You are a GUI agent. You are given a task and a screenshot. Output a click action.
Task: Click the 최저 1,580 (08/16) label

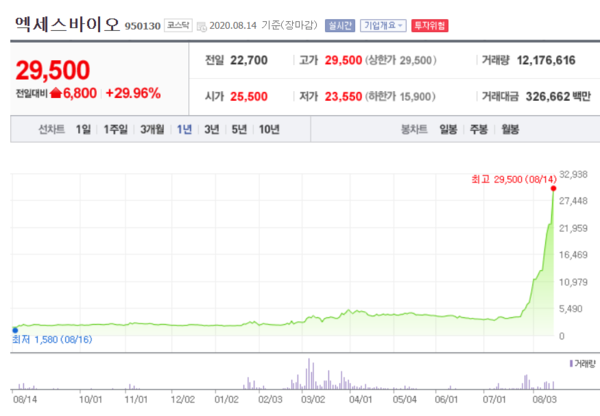click(x=52, y=339)
